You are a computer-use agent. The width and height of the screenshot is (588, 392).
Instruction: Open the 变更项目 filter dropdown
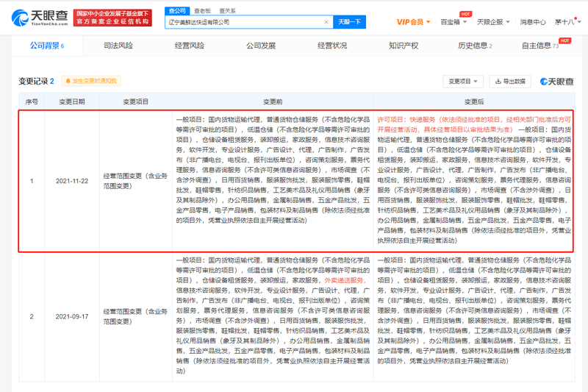point(463,82)
